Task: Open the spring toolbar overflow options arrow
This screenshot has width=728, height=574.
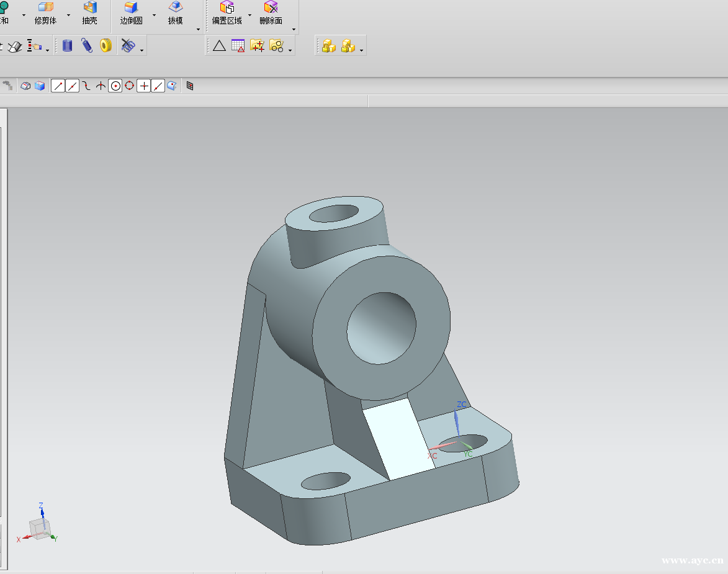Action: [x=142, y=50]
